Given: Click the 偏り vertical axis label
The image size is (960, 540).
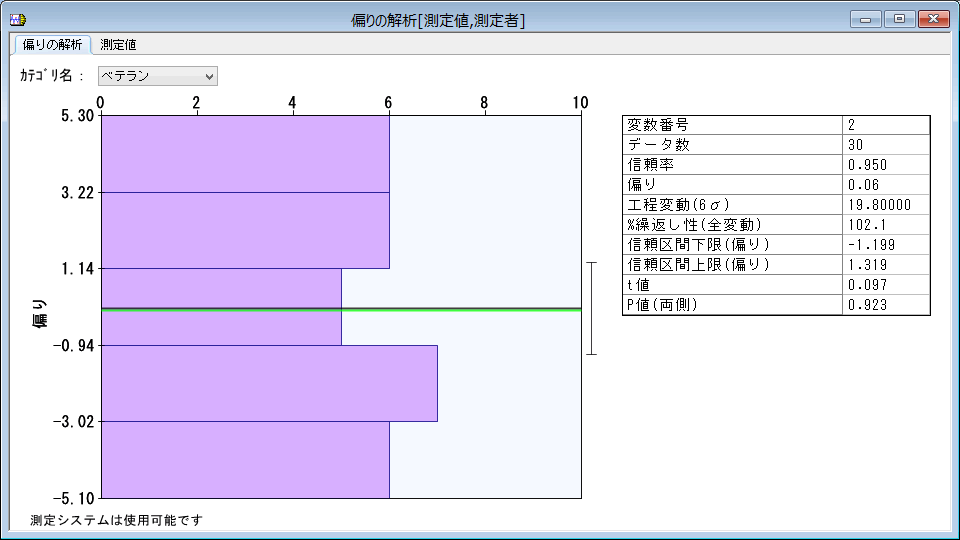Looking at the screenshot, I should pyautogui.click(x=39, y=313).
